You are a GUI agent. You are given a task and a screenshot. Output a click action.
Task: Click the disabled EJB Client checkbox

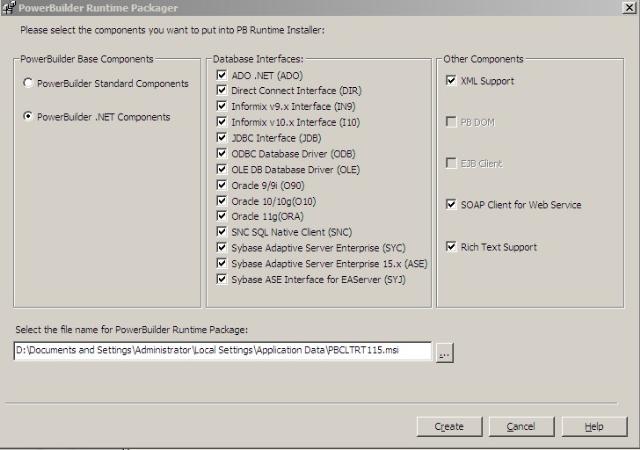coord(451,163)
